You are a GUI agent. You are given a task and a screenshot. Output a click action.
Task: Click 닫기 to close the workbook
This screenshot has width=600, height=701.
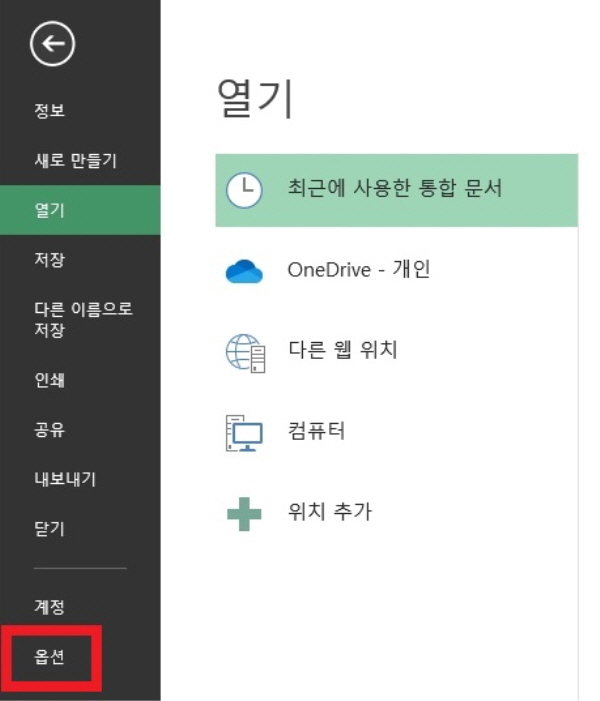pos(50,529)
